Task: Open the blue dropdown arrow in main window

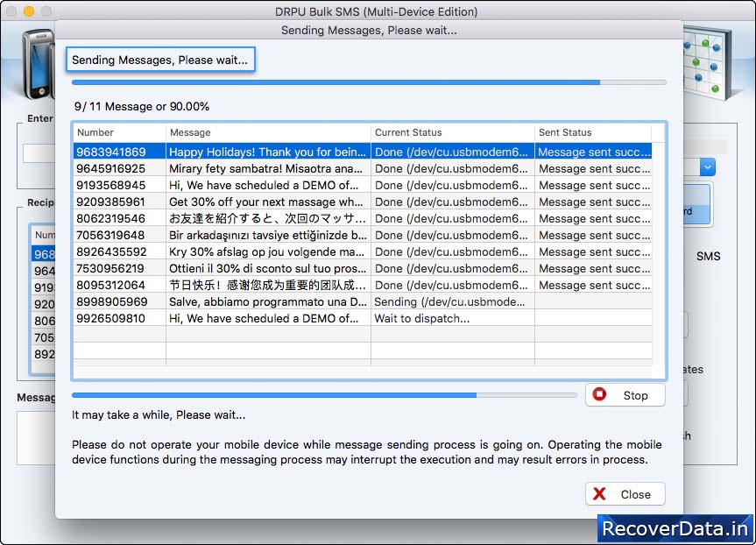Action: (707, 167)
